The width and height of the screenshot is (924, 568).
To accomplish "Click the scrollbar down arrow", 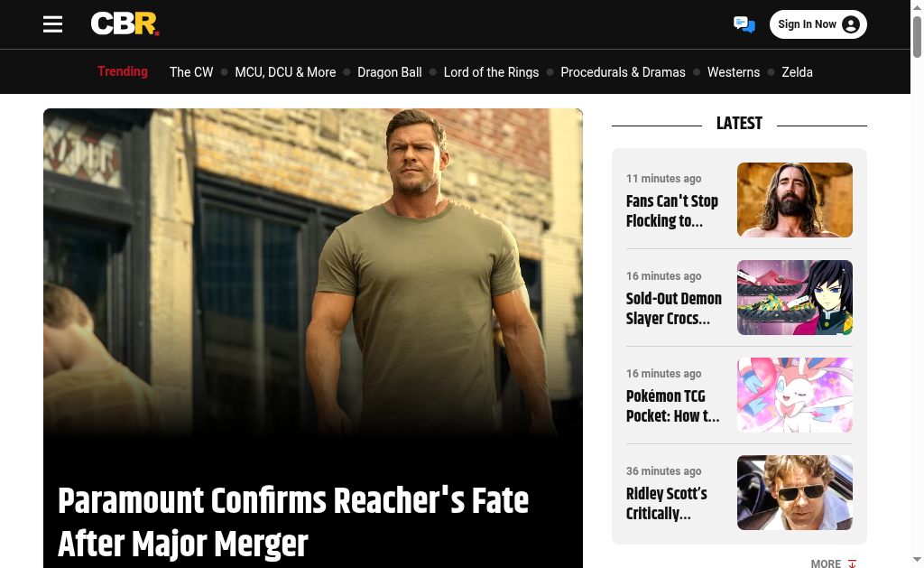I will tap(917, 559).
